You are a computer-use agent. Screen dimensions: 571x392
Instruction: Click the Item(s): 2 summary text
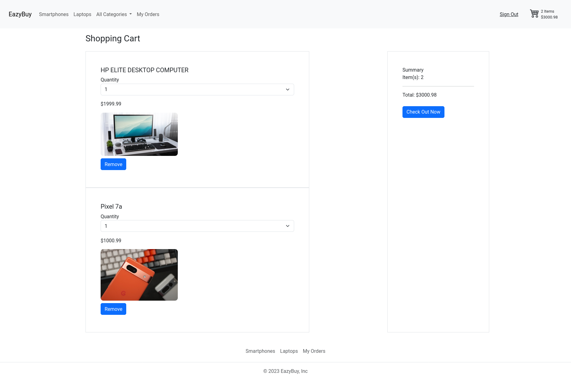tap(413, 77)
